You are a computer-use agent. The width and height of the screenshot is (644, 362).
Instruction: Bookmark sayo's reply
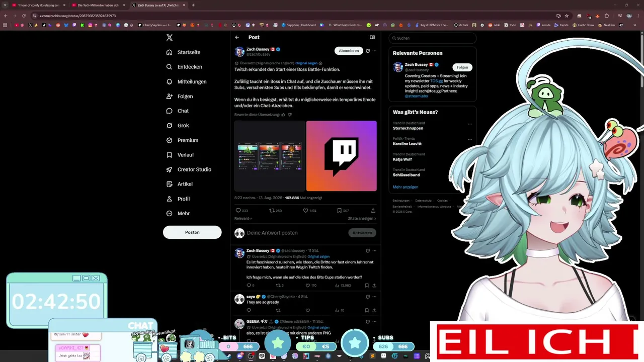367,310
